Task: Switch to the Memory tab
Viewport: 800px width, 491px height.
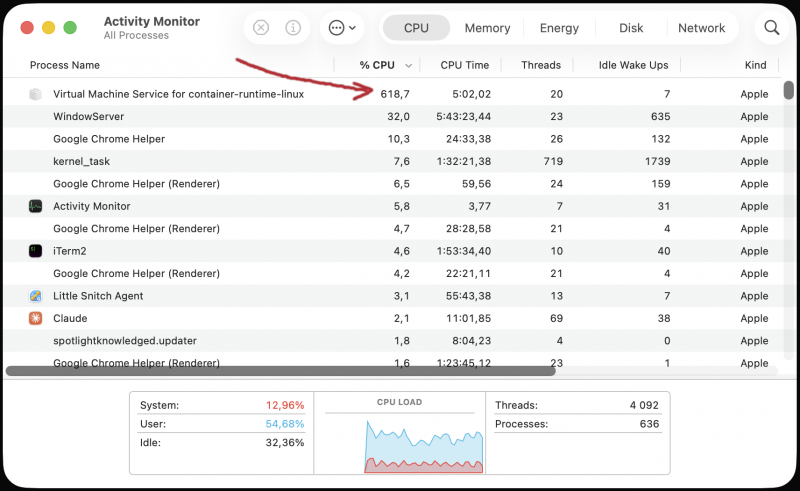Action: pyautogui.click(x=487, y=28)
